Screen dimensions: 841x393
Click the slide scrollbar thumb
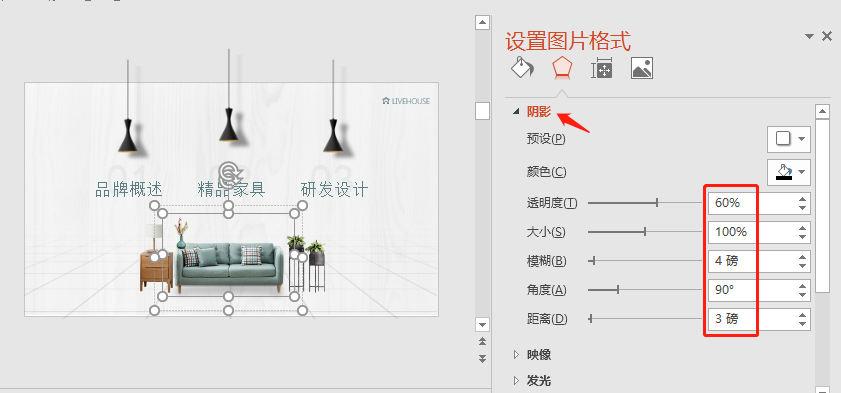point(482,111)
